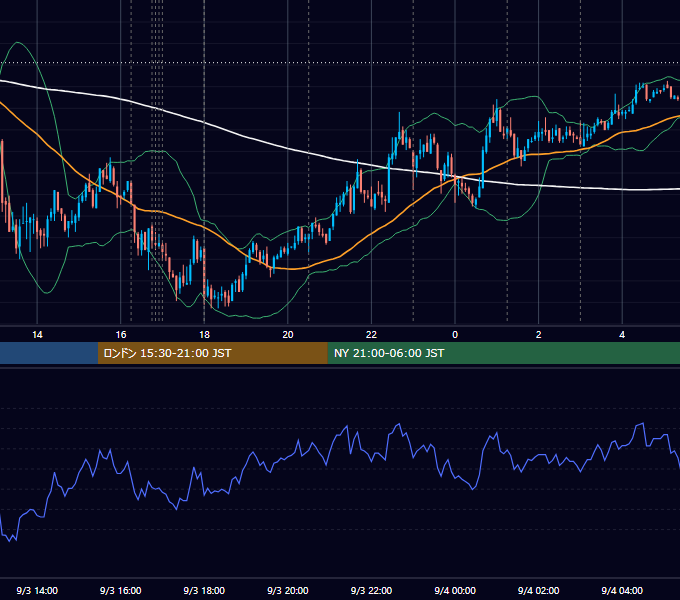Select the NY 21:00-06:00 JST session bar
The height and width of the screenshot is (600, 680).
tap(503, 353)
